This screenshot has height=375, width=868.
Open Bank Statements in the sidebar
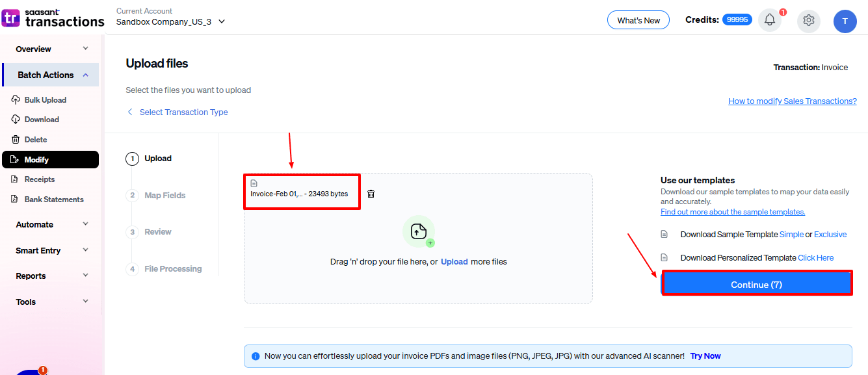(54, 200)
